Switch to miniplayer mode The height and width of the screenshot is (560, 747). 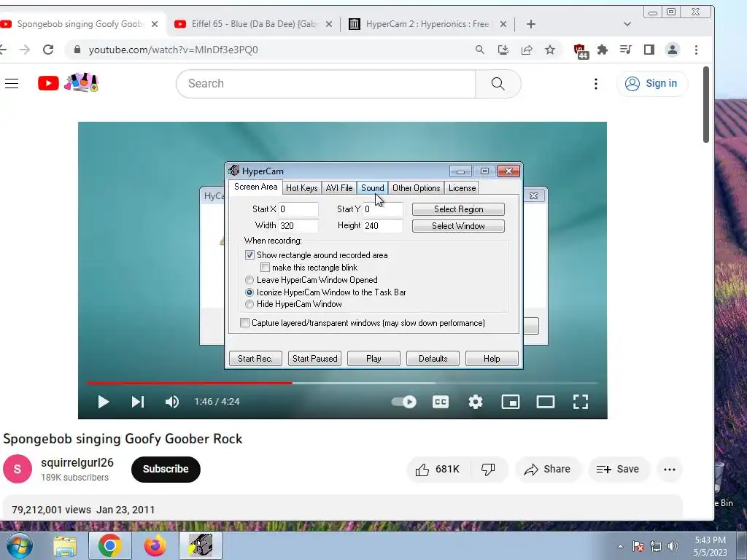coord(511,402)
